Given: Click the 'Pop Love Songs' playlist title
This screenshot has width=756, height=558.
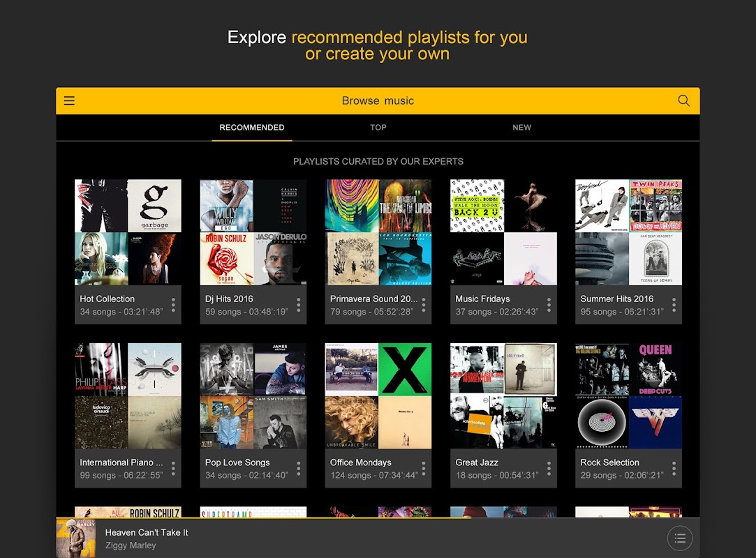Looking at the screenshot, I should (x=237, y=462).
